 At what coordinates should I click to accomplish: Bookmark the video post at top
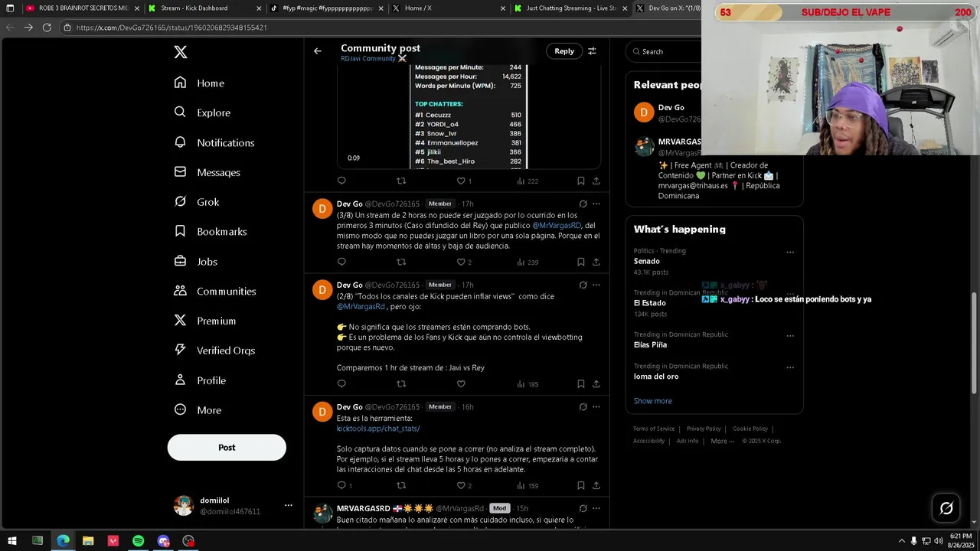[x=580, y=181]
